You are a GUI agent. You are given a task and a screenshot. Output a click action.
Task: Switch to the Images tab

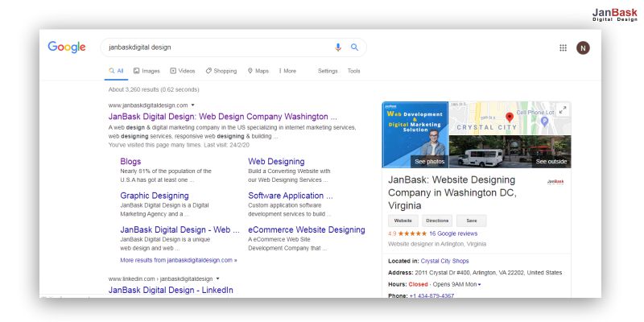coord(147,71)
